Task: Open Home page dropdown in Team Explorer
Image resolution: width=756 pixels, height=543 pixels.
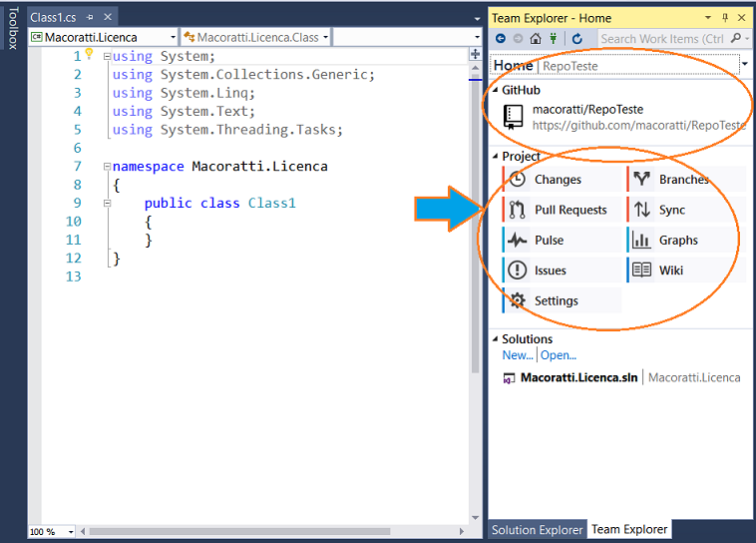Action: 745,64
